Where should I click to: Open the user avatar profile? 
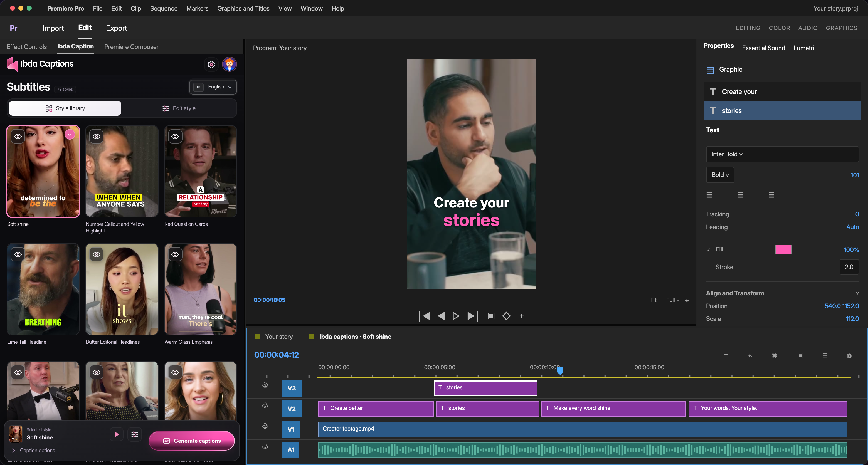(x=230, y=64)
